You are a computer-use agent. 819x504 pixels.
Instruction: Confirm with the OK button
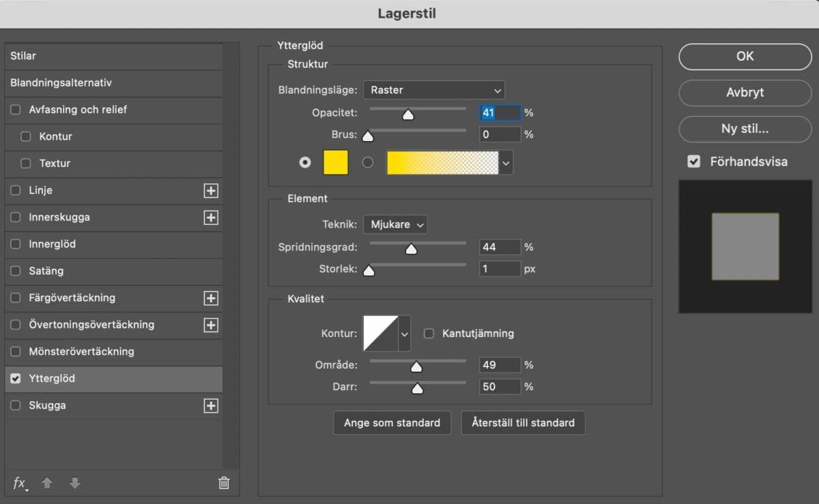point(745,57)
